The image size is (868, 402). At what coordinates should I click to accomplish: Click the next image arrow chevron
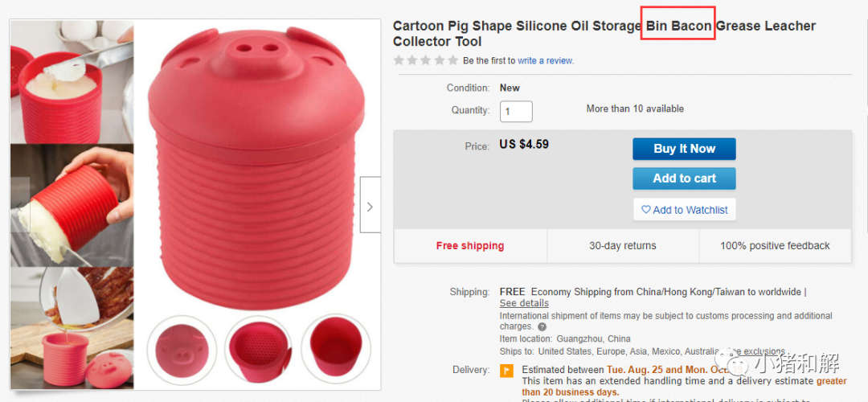point(370,206)
